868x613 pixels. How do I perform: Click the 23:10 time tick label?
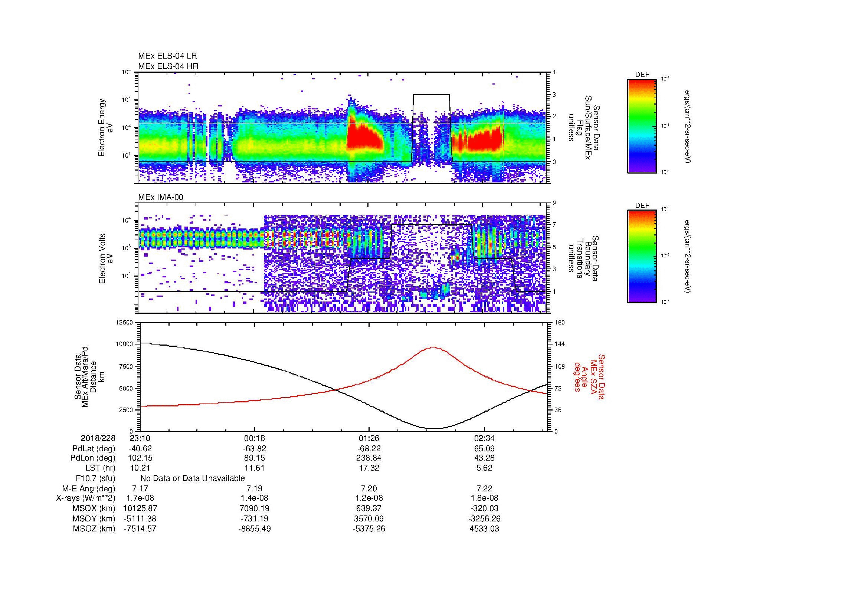[x=140, y=438]
